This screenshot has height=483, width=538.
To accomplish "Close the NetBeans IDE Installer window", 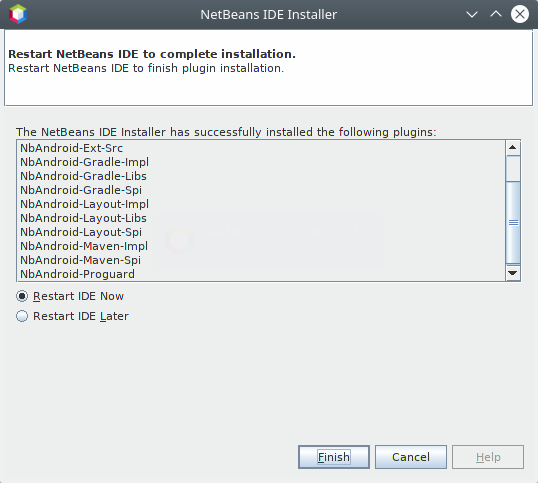I will (520, 14).
